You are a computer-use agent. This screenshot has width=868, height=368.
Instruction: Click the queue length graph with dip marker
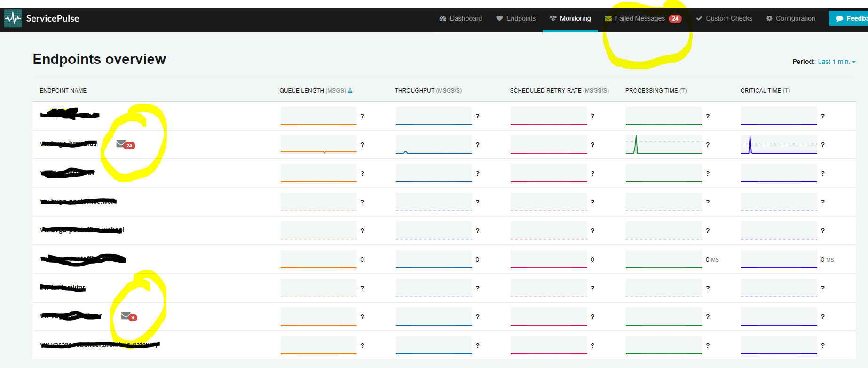(319, 144)
